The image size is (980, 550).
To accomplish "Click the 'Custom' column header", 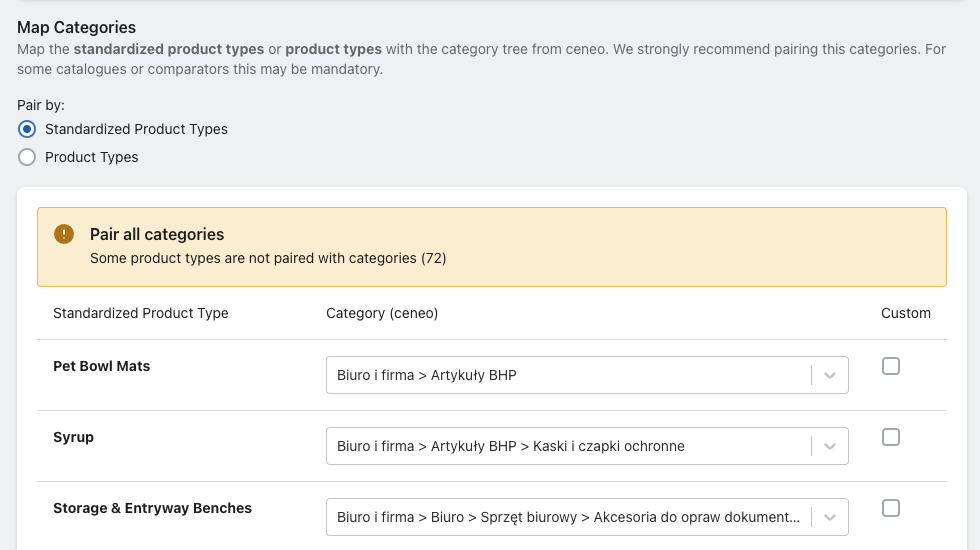I will [x=906, y=313].
